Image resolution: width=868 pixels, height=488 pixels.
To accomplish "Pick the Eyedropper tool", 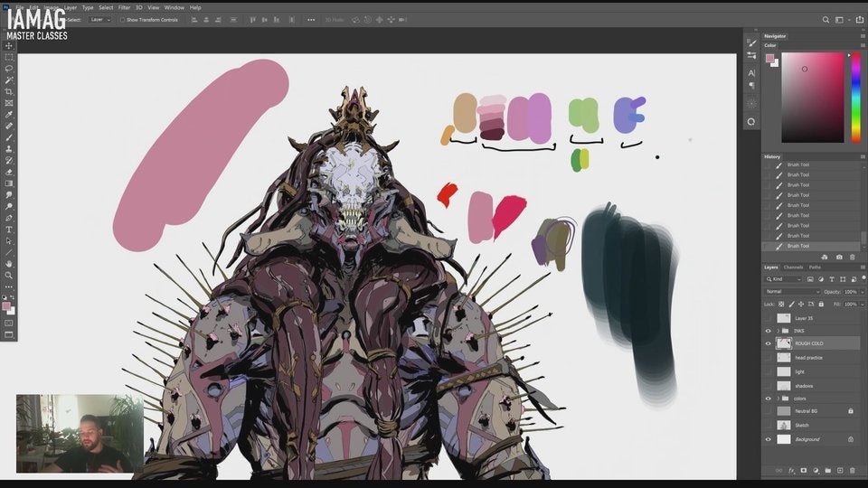I will click(x=9, y=115).
